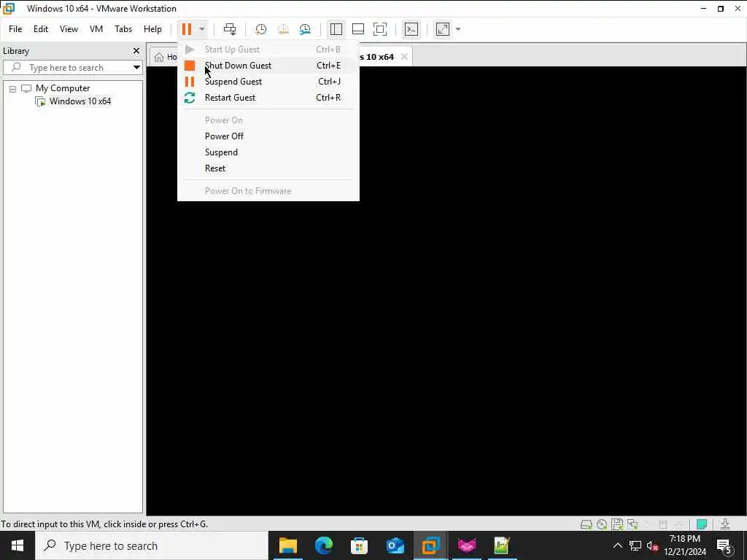Enter full screen mode icon

(379, 29)
